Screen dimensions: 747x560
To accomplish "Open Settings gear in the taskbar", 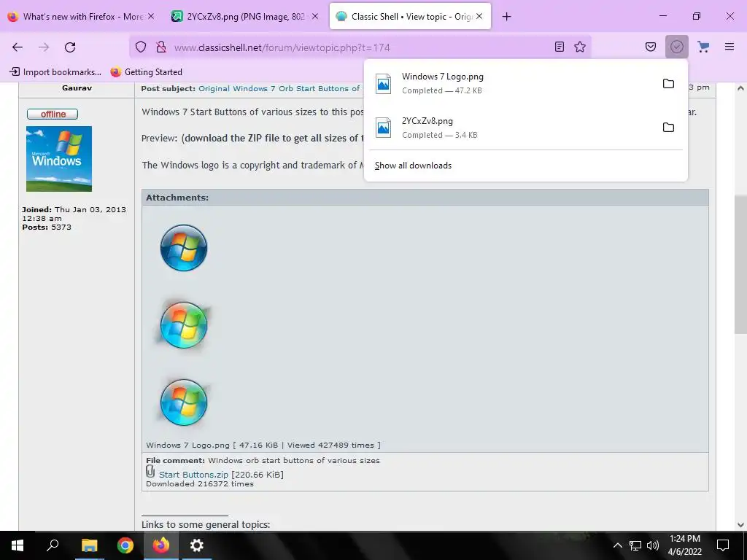I will [196, 545].
